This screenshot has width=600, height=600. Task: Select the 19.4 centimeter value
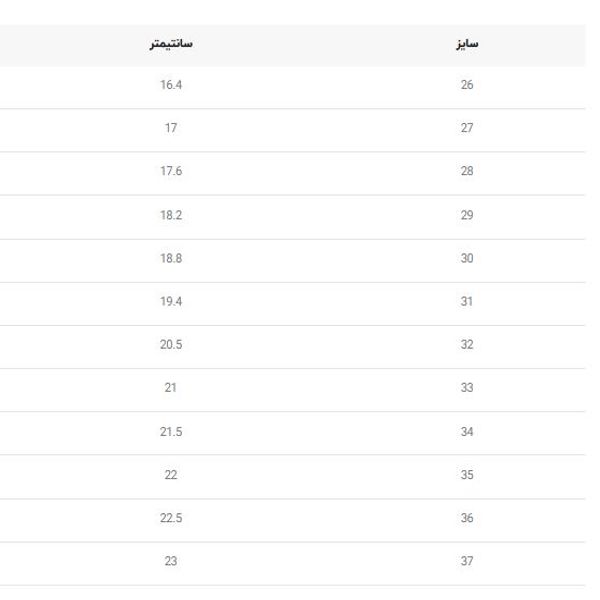(x=171, y=302)
